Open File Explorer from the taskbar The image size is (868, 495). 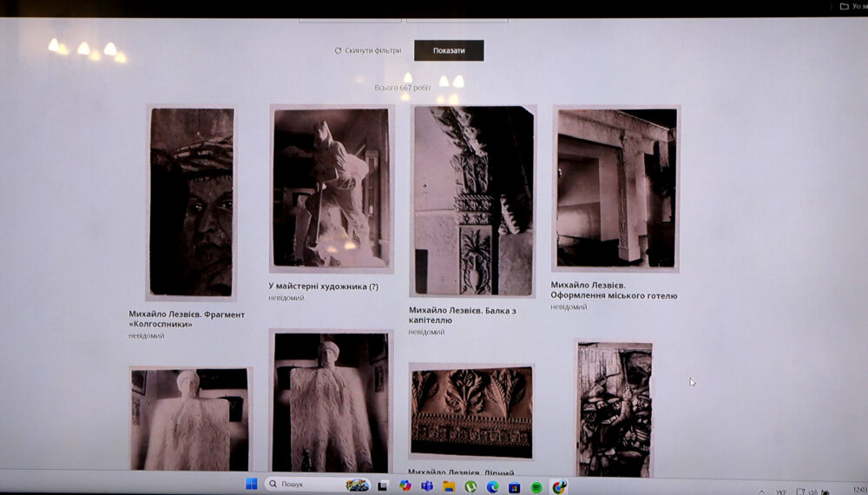[x=449, y=486]
